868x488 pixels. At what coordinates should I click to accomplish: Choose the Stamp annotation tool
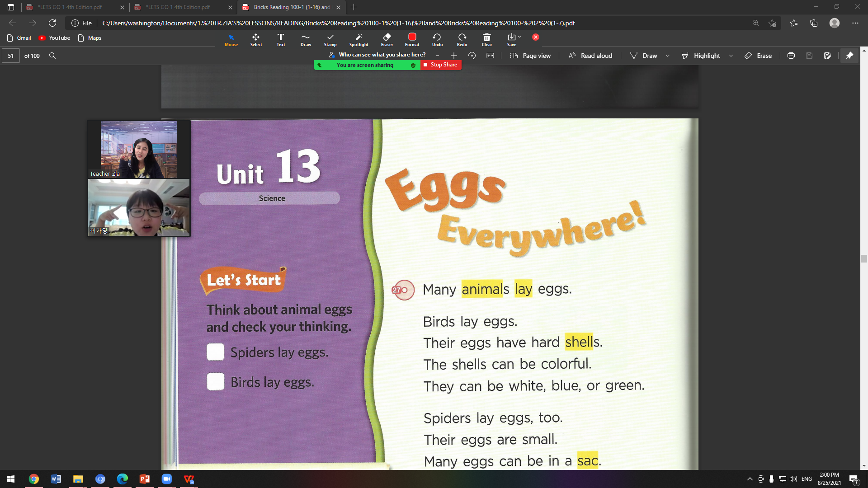pos(330,40)
